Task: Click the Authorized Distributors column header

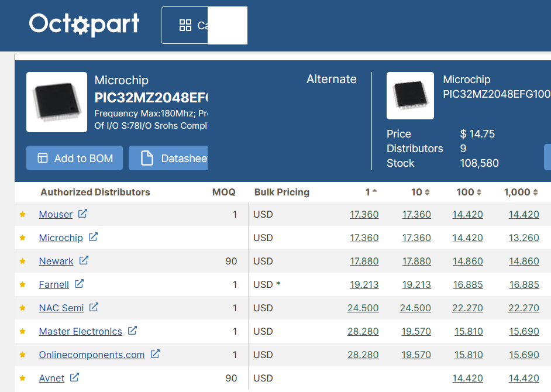Action: [x=95, y=192]
